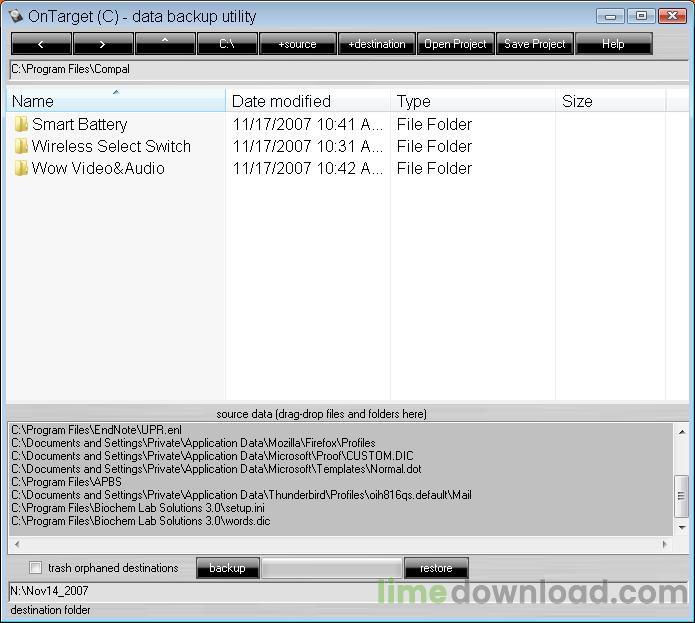Select source entry C:\Program Files\EndNote\UPR.enl
695x623 pixels.
tap(96, 430)
